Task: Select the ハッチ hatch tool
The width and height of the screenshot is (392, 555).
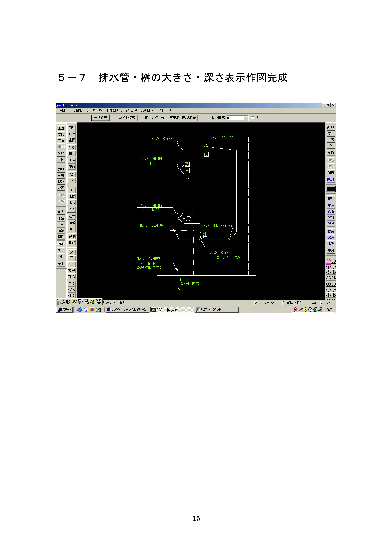Action: 72,209
